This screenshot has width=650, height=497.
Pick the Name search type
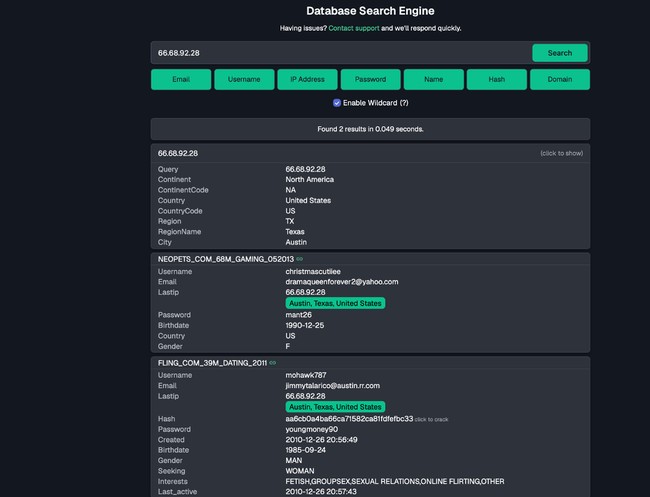434,79
